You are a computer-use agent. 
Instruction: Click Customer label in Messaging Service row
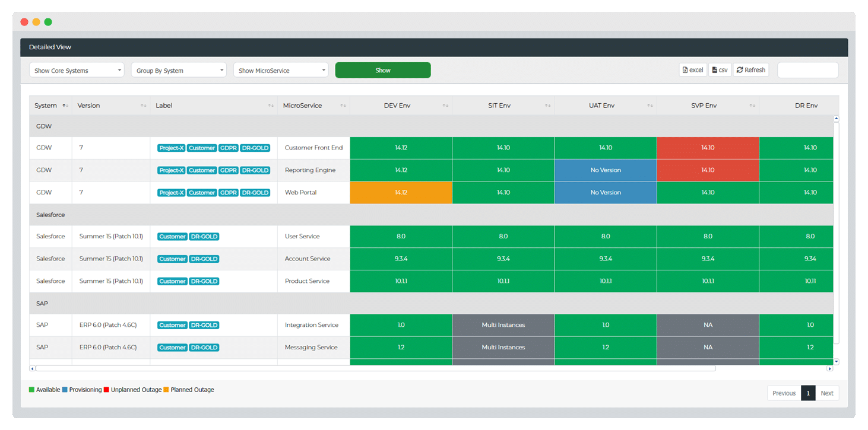172,348
